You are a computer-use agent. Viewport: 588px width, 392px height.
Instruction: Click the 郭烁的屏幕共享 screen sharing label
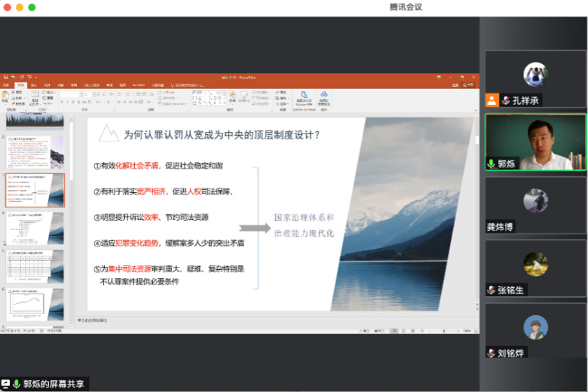(x=51, y=384)
